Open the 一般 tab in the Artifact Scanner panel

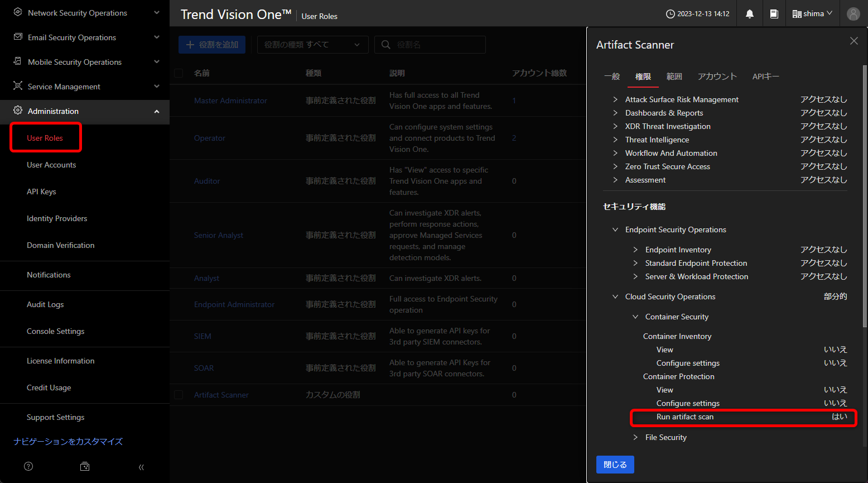[x=612, y=76]
